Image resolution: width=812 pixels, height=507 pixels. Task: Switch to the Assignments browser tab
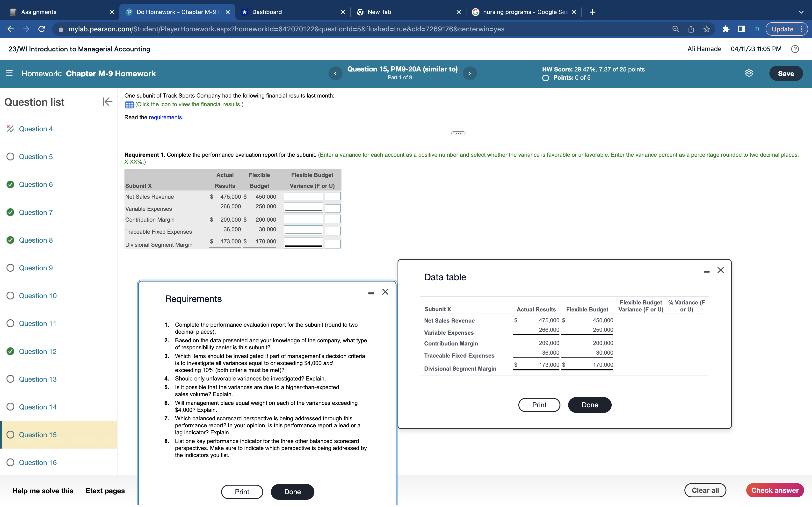(x=39, y=12)
